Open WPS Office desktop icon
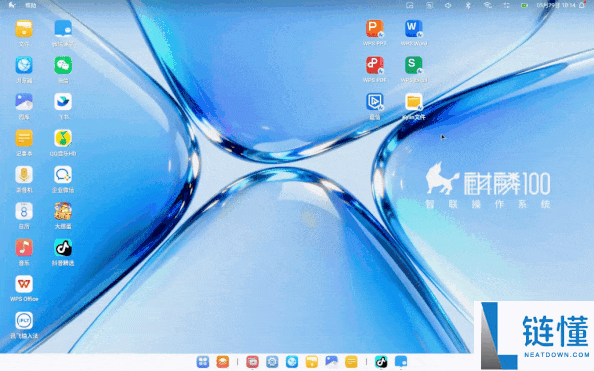The height and width of the screenshot is (371, 594). coord(24,284)
